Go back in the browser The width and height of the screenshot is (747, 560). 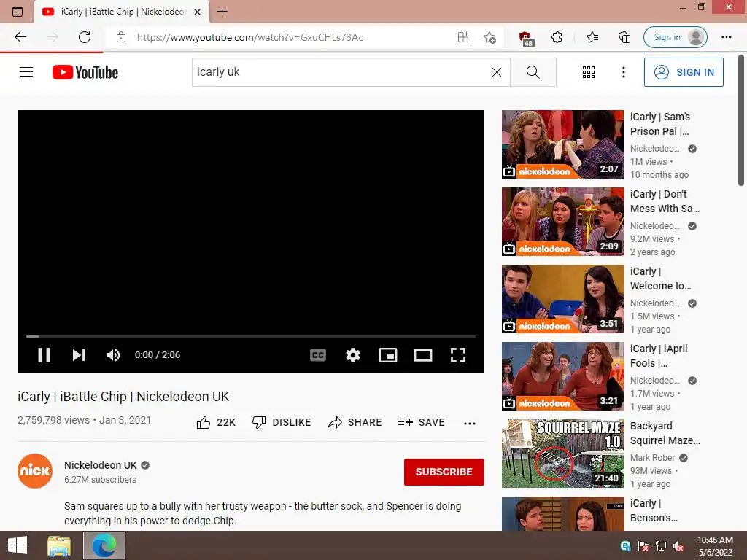[20, 37]
